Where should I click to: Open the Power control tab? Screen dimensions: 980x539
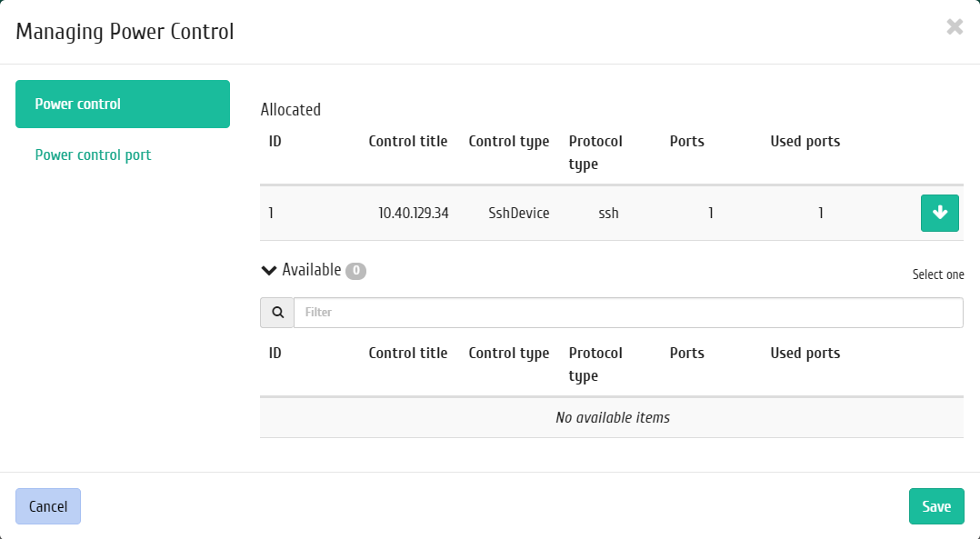tap(123, 104)
